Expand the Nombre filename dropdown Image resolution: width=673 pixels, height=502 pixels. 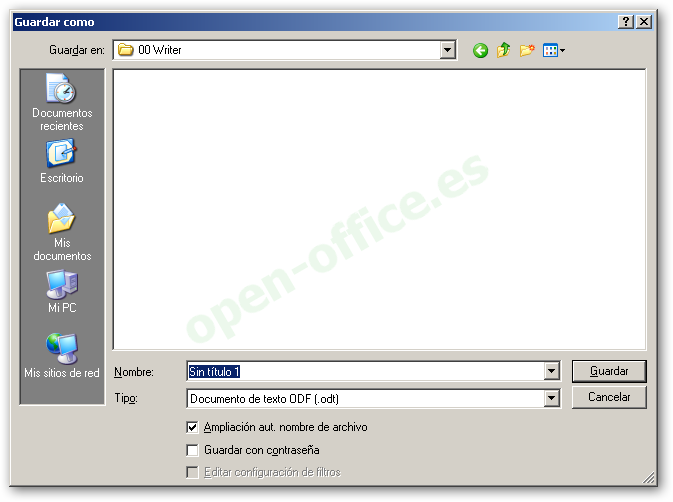coord(552,371)
